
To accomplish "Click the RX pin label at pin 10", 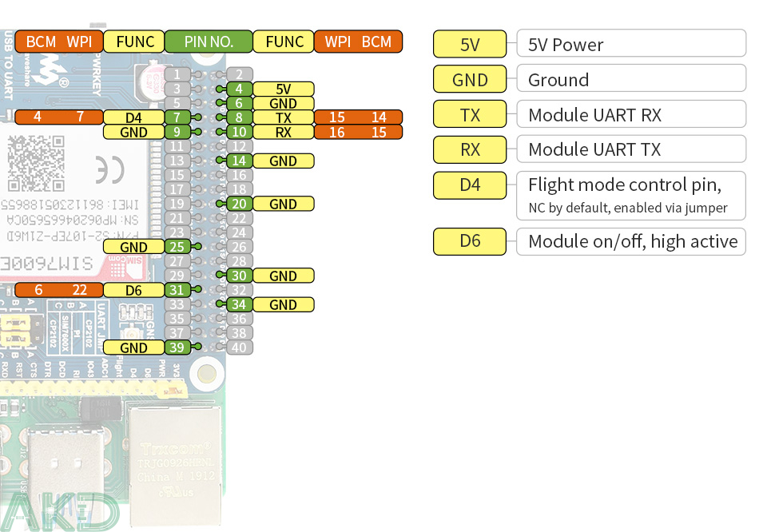I will (285, 133).
